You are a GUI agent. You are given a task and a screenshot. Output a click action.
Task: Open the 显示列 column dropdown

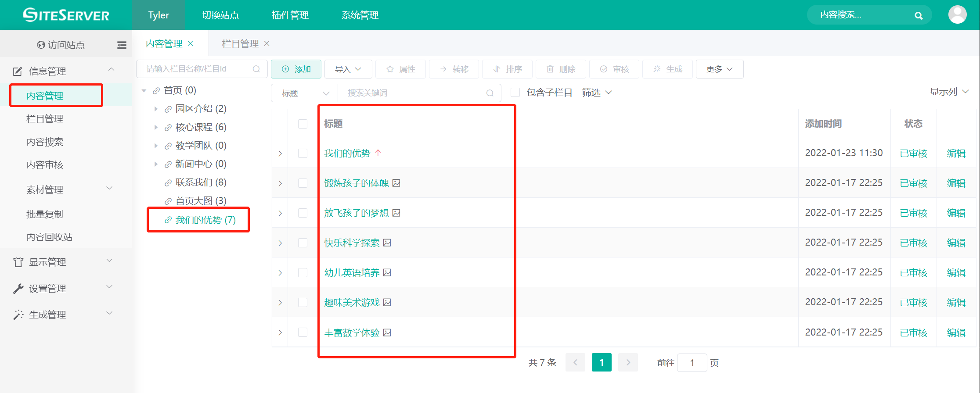(949, 92)
